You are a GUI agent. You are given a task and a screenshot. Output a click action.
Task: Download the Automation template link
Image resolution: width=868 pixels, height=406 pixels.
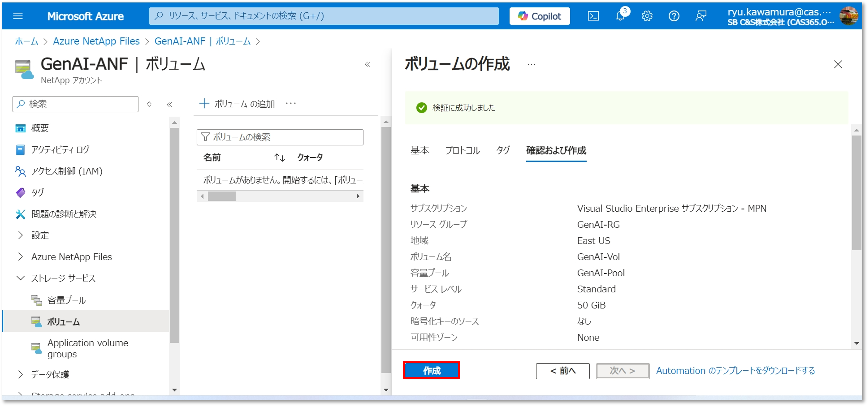[x=735, y=371]
